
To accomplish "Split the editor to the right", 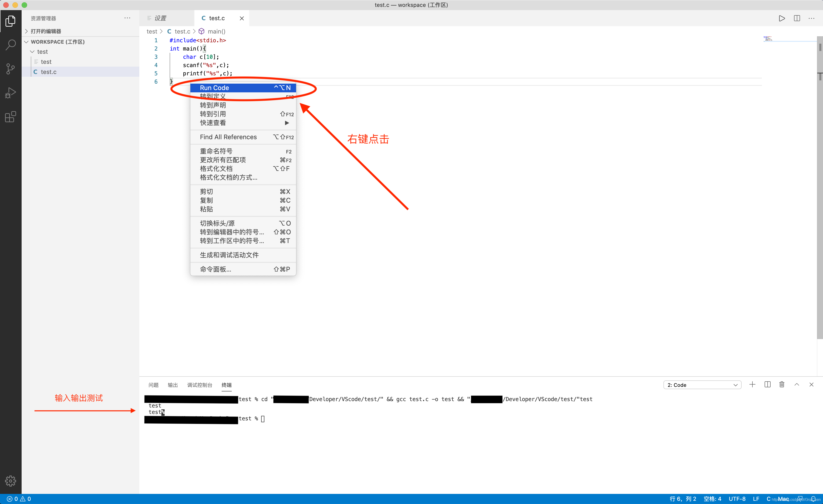I will coord(797,18).
